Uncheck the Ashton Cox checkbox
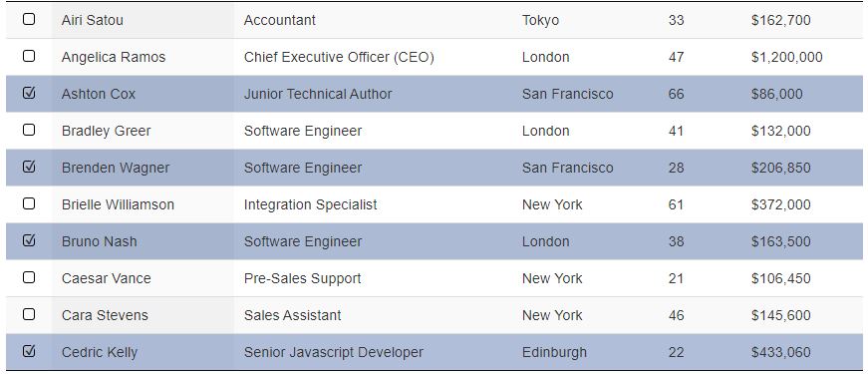This screenshot has height=374, width=868. (29, 93)
